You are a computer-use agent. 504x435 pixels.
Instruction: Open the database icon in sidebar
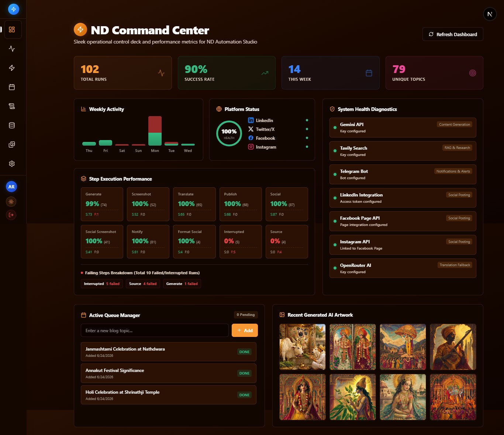click(12, 125)
